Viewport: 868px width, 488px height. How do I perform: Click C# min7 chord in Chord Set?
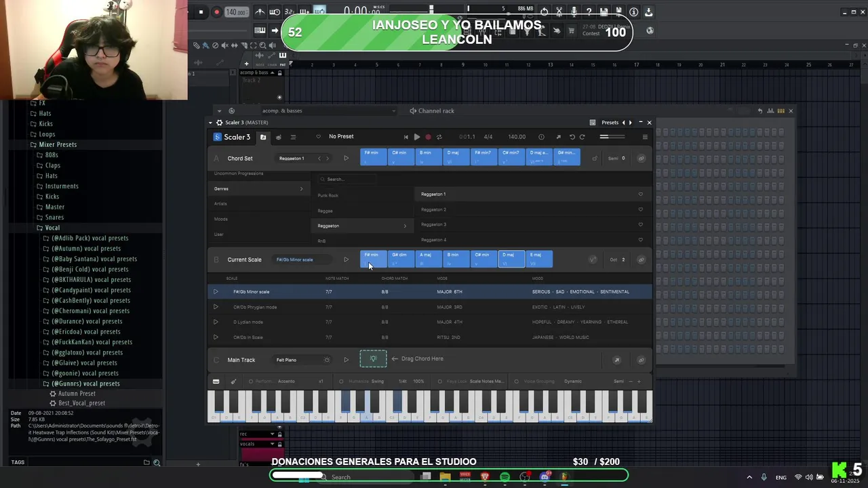coord(512,157)
